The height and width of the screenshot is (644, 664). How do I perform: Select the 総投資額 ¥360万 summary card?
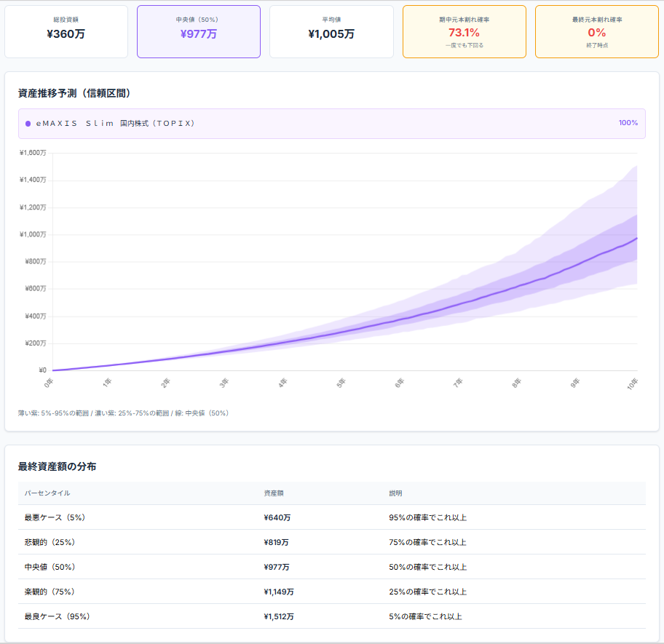coord(66,32)
